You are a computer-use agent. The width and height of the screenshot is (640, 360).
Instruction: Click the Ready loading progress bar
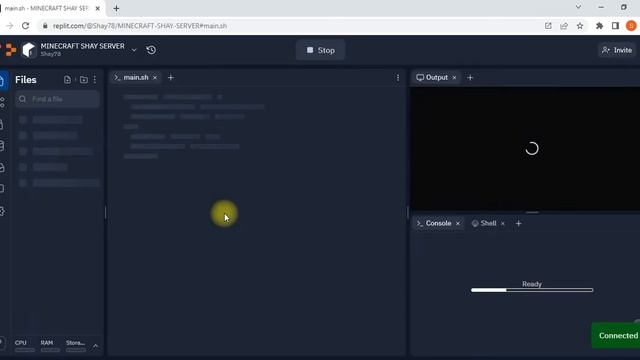[532, 290]
